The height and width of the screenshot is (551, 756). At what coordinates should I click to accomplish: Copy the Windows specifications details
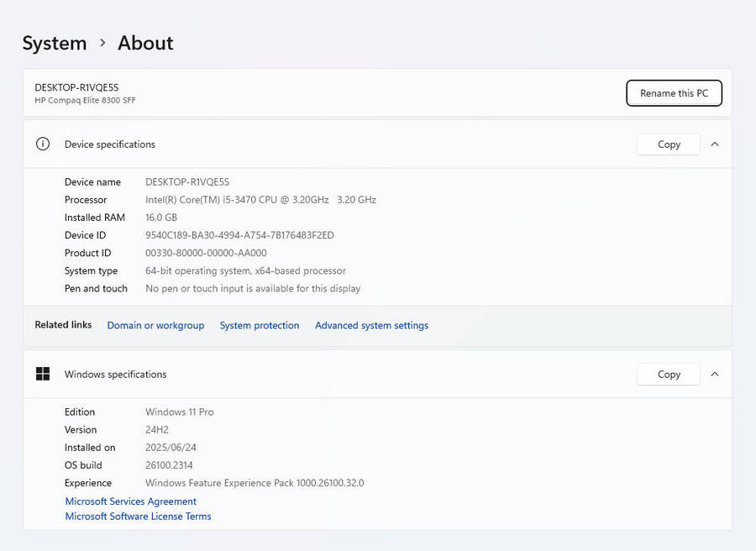tap(669, 374)
